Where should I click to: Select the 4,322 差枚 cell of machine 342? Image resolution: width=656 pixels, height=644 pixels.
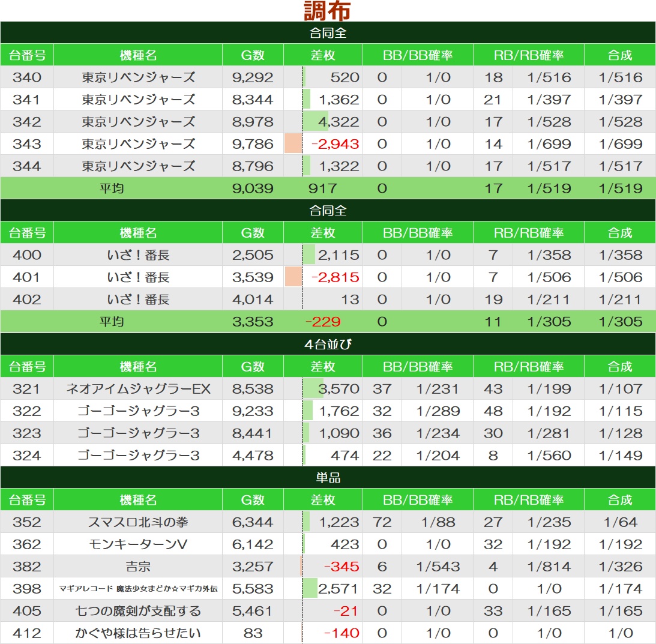point(323,122)
